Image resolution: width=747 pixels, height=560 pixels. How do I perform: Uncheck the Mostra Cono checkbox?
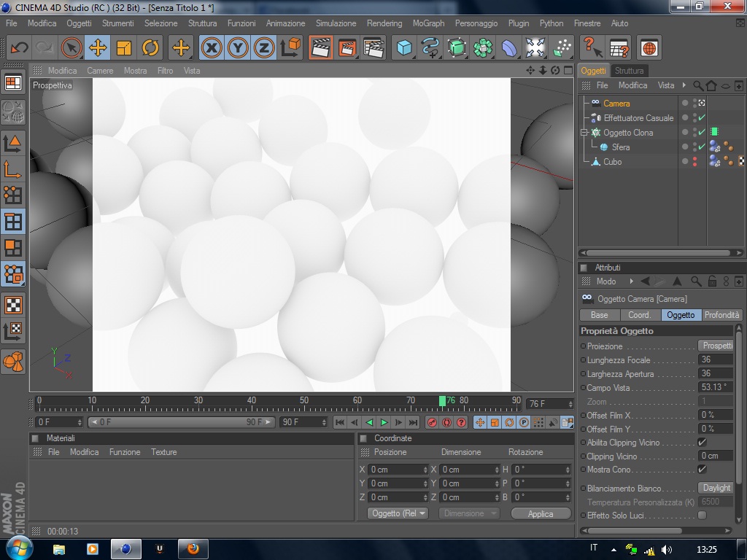point(702,470)
